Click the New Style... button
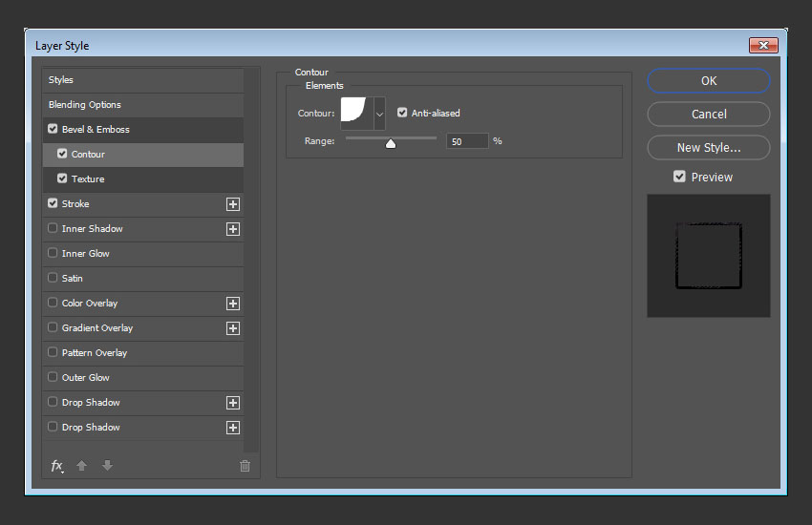Screen dimensions: 812x525 point(709,147)
